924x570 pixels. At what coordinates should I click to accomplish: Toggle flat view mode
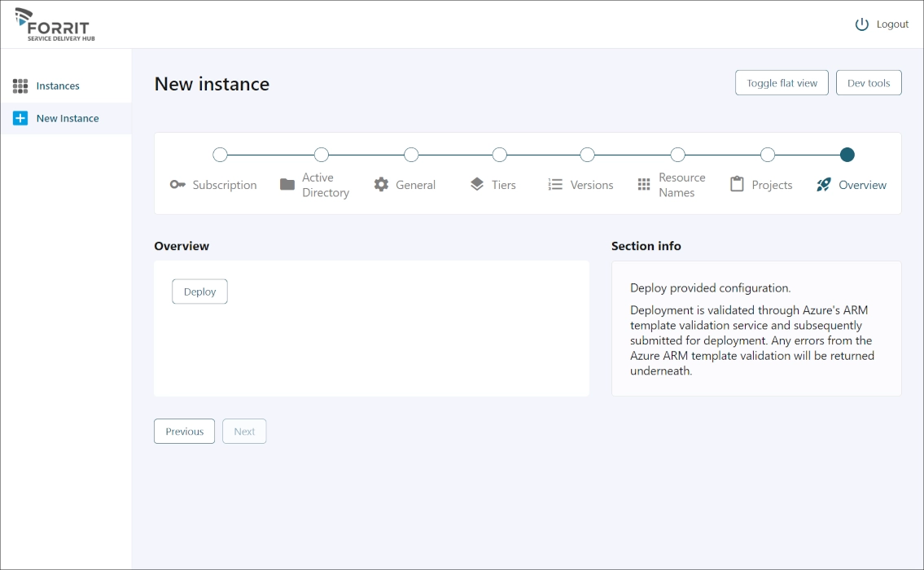point(782,83)
